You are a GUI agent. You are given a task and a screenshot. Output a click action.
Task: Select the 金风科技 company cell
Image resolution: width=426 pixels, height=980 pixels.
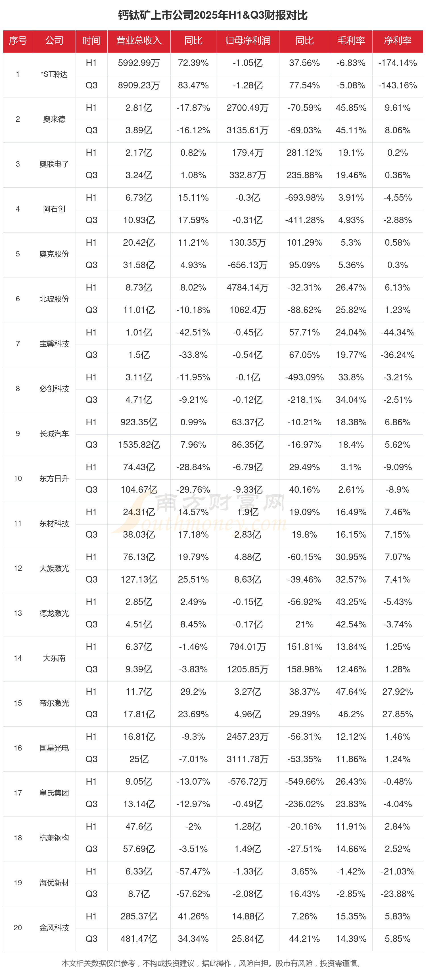pos(54,927)
